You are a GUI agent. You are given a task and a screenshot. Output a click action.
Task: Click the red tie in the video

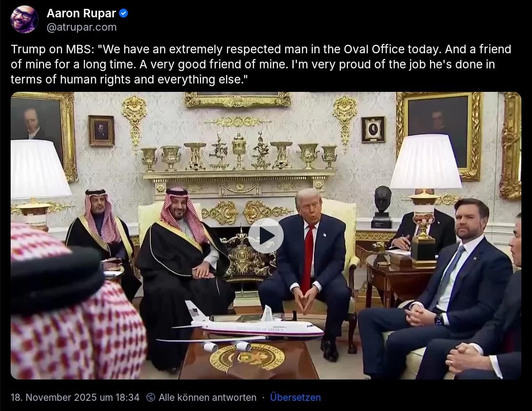click(x=308, y=258)
